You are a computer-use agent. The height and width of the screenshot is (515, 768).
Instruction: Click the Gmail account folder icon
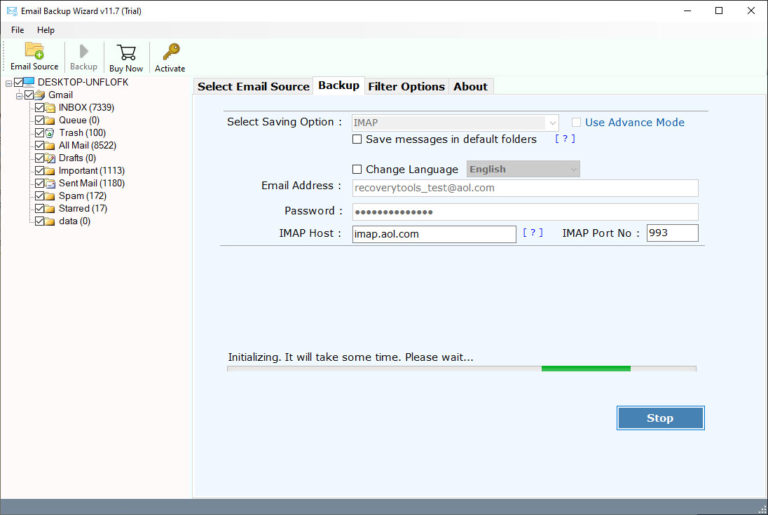point(40,95)
